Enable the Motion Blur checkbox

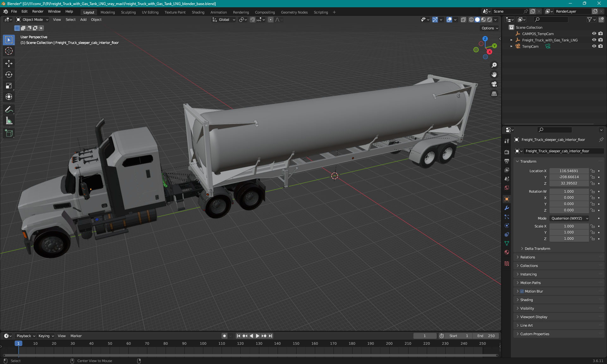tap(522, 291)
